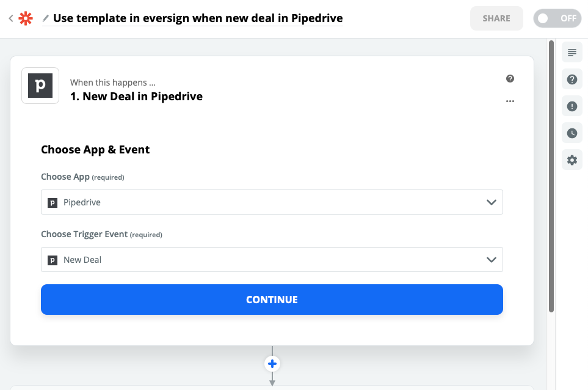588x390 pixels.
Task: Open the notes/description sidebar icon
Action: click(572, 53)
